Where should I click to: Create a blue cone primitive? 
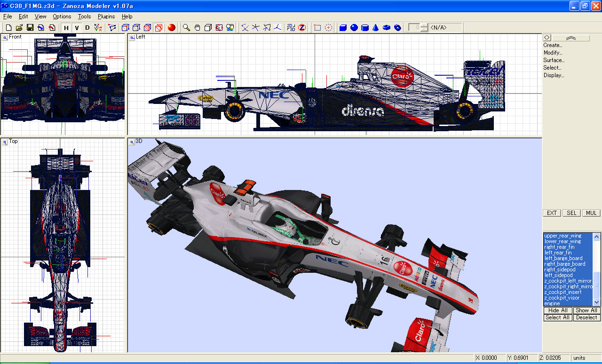375,28
